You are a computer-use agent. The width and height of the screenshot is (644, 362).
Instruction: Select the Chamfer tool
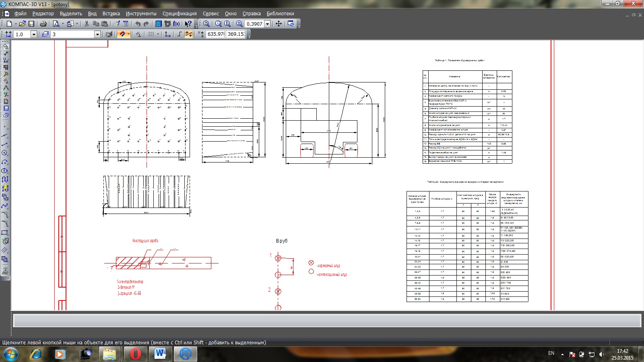click(5, 215)
